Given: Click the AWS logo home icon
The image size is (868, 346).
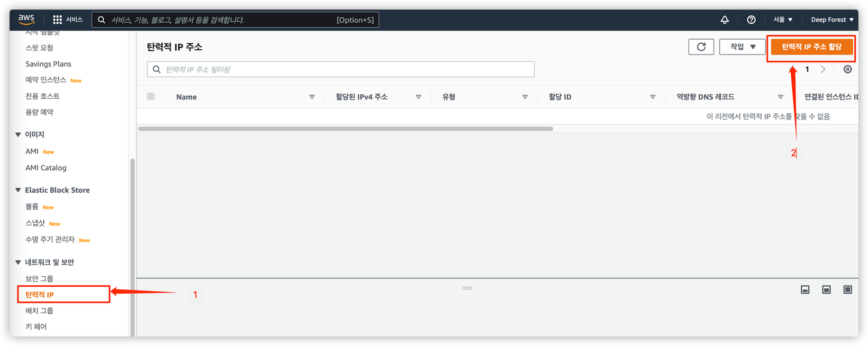Looking at the screenshot, I should (x=26, y=20).
